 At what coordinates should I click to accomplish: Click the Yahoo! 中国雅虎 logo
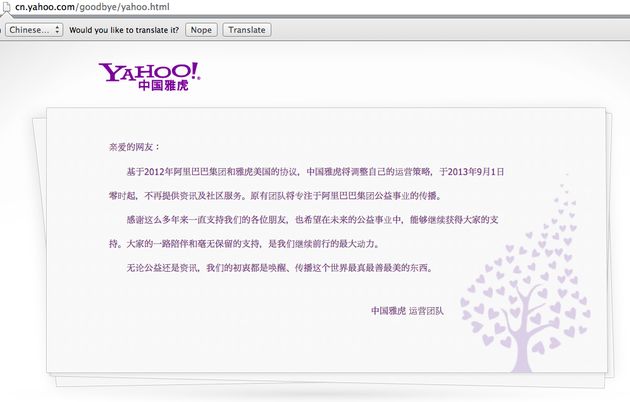click(149, 76)
